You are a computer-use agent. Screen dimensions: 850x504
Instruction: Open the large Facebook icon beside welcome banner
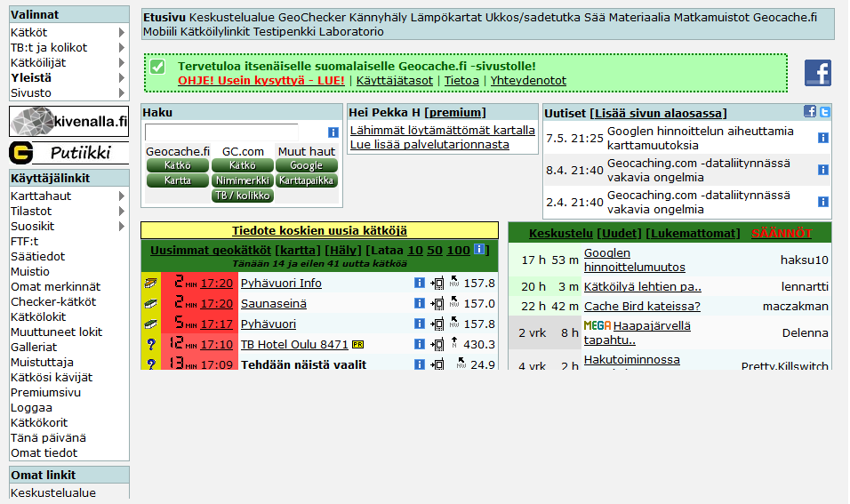[x=817, y=73]
